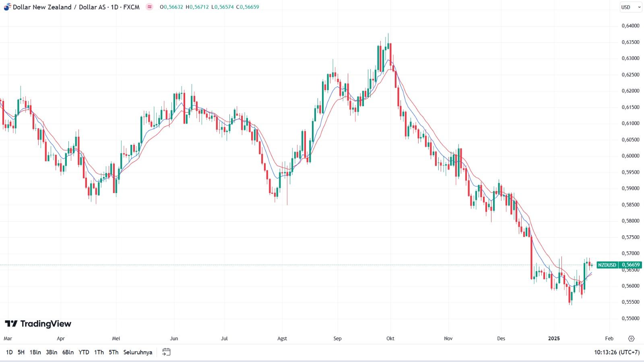Click the Des label on time axis
Screen dimensions: 644x362
point(501,339)
